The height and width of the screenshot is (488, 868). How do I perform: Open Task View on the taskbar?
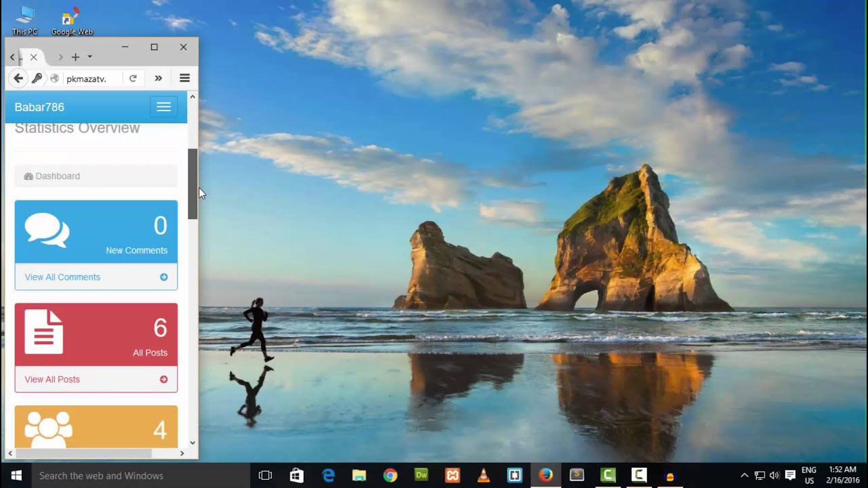tap(265, 476)
